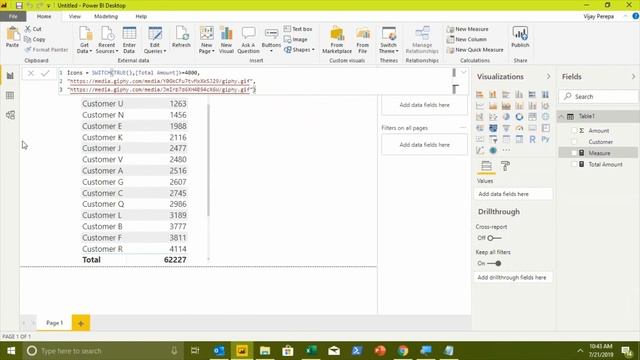The image size is (640, 360).
Task: Click the Copy command
Action: [35, 40]
